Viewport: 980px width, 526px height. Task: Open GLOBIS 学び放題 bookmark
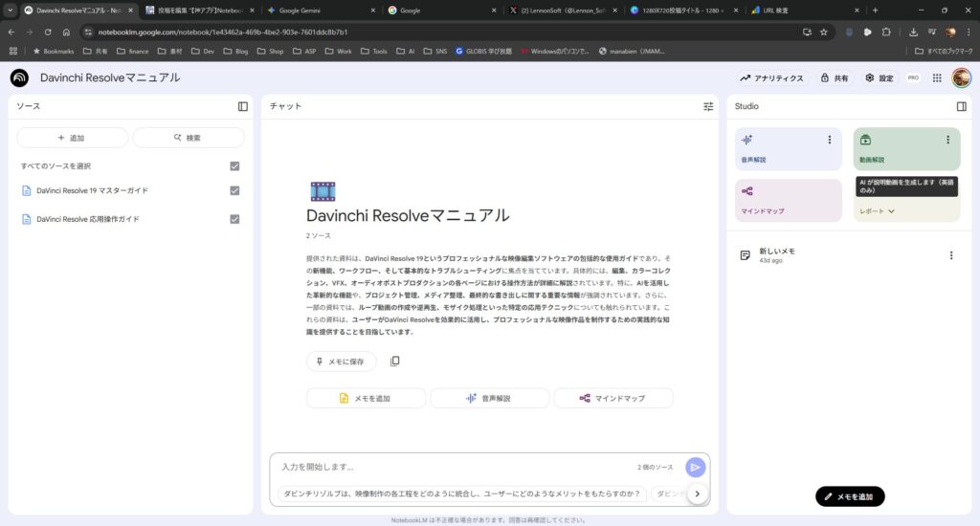pyautogui.click(x=483, y=52)
